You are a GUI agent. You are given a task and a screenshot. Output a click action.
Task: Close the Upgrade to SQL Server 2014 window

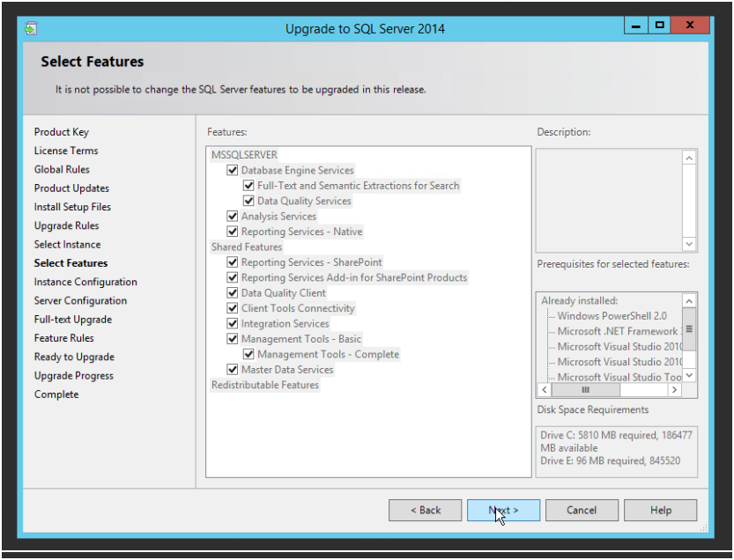coord(690,26)
